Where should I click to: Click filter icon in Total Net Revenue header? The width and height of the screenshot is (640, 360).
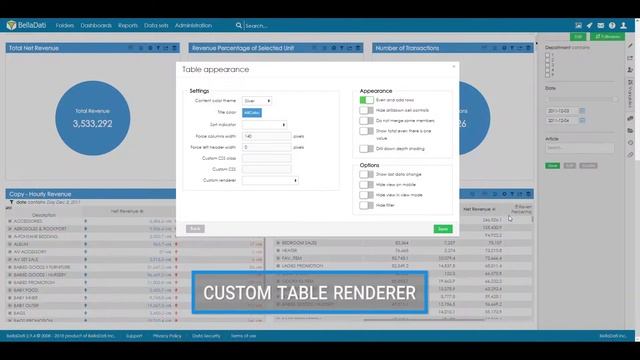[x=158, y=48]
